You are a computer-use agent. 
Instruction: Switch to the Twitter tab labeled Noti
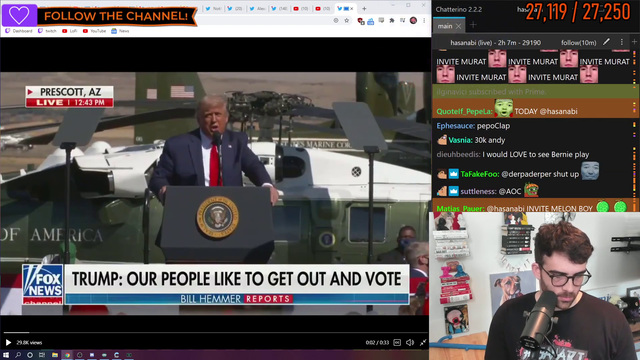coord(213,9)
